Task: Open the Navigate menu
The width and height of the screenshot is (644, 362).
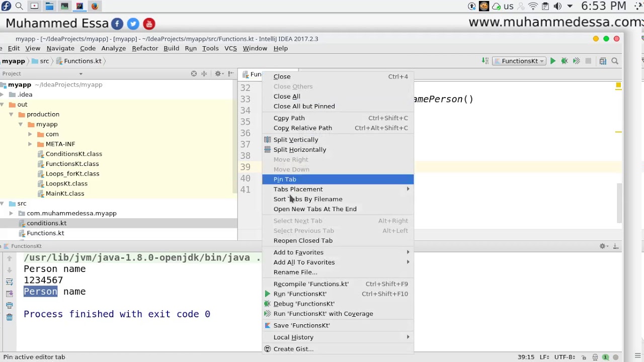Action: point(60,48)
